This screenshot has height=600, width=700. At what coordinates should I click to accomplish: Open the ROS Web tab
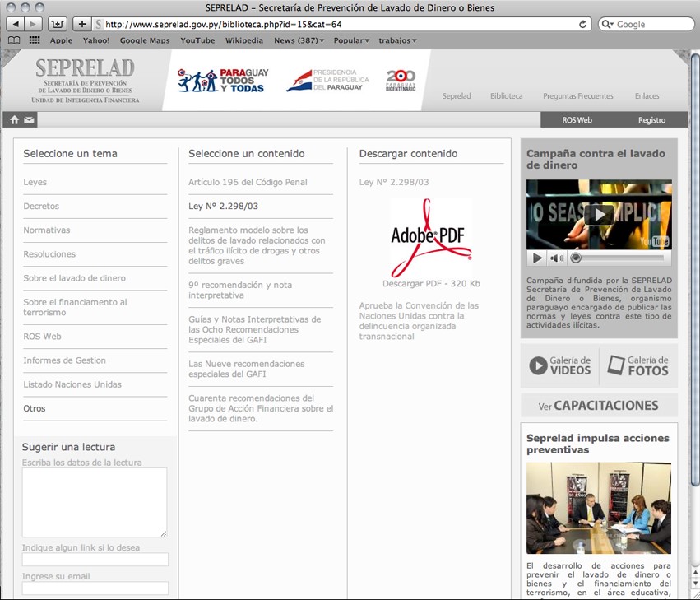click(577, 119)
